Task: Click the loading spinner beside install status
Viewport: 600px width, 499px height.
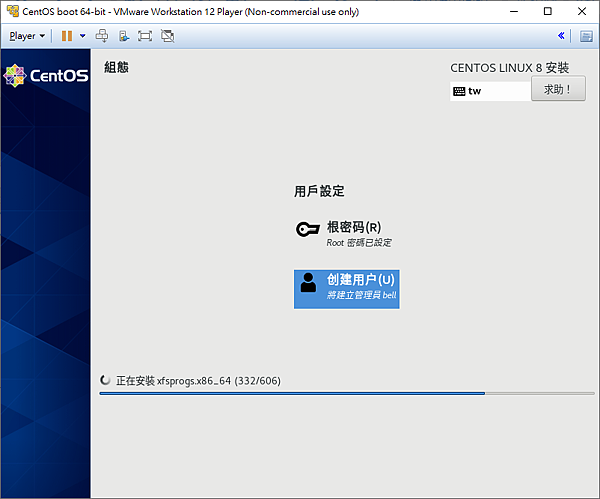Action: pyautogui.click(x=105, y=380)
